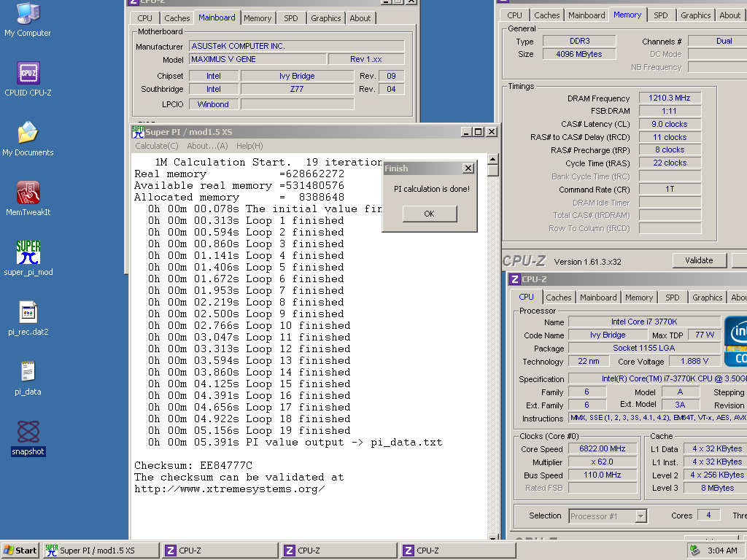Close the Finish dialog box
The width and height of the screenshot is (747, 560).
[468, 168]
